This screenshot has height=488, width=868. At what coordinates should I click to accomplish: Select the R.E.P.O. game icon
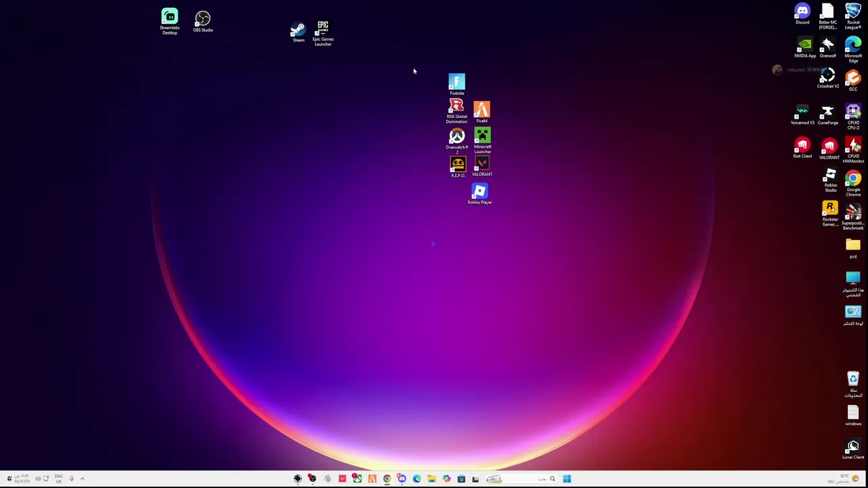coord(458,167)
